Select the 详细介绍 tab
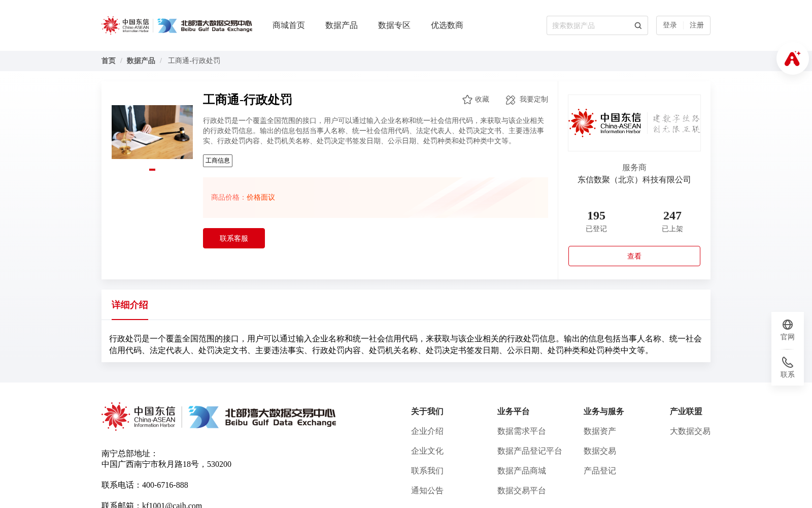The image size is (812, 508). pyautogui.click(x=130, y=305)
